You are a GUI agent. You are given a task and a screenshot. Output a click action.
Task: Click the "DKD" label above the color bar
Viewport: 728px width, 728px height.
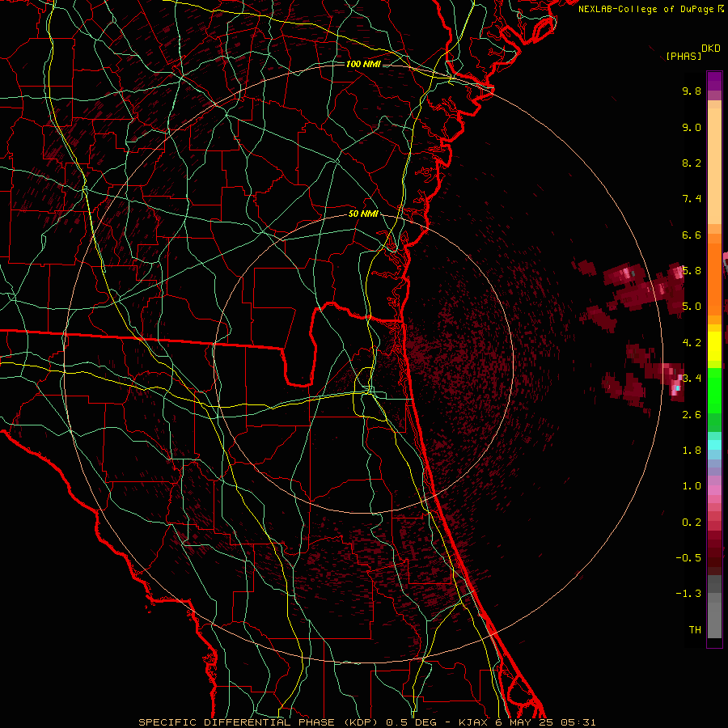pyautogui.click(x=711, y=49)
